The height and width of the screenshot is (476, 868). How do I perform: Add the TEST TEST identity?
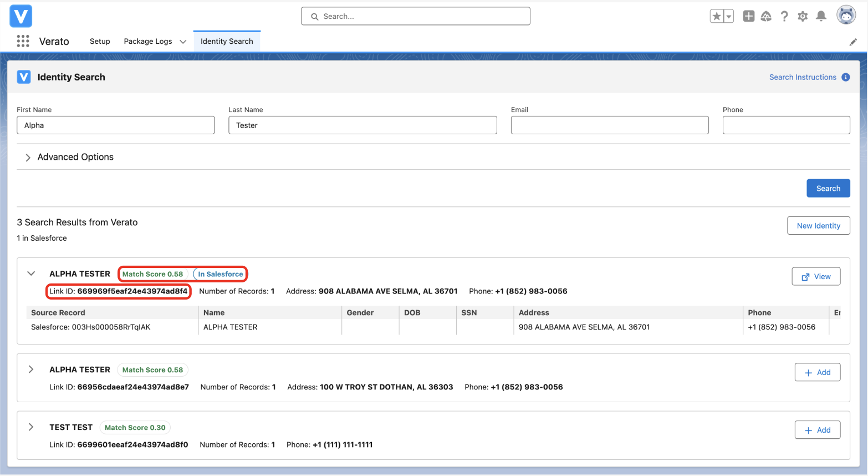tap(818, 430)
